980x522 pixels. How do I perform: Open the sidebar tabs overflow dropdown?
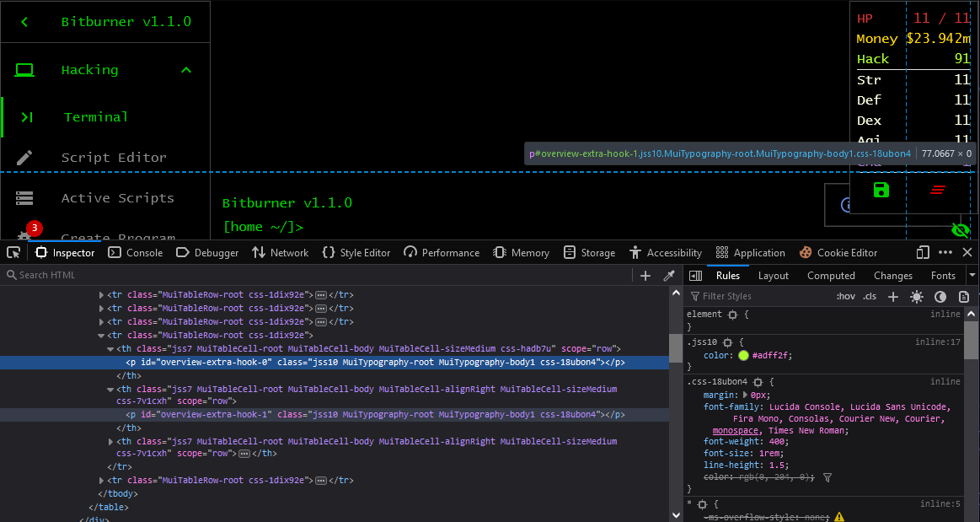(x=973, y=276)
